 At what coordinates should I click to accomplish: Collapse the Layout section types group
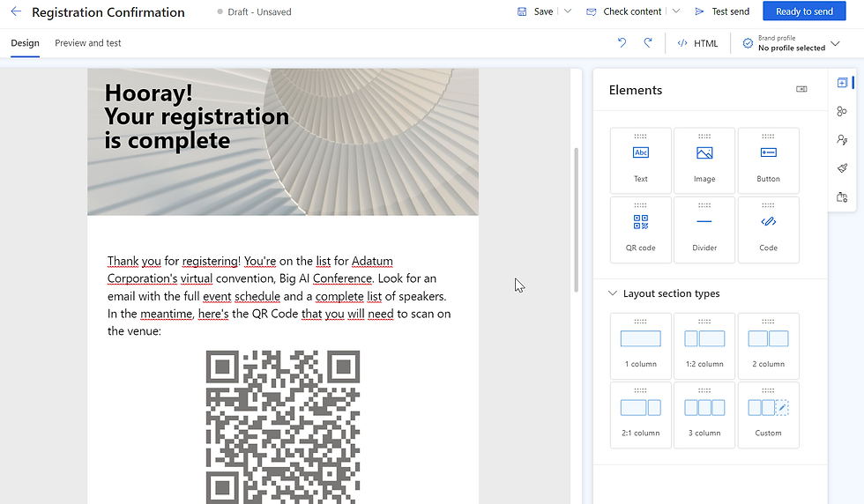point(612,293)
